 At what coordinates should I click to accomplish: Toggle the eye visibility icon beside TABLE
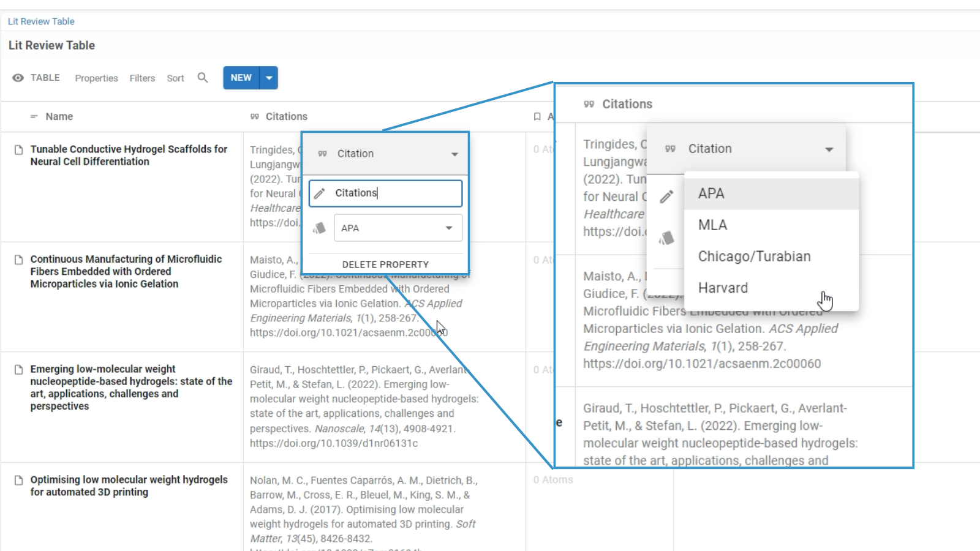17,77
